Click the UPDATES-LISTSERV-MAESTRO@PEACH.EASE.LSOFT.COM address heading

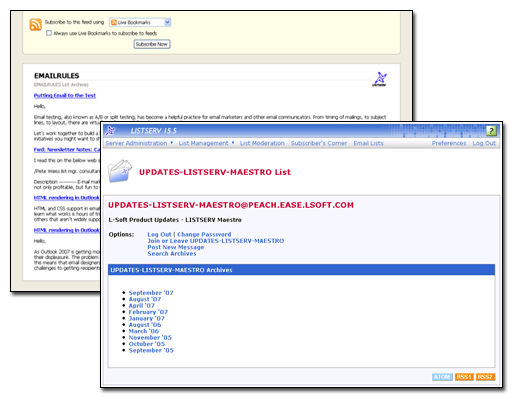pyautogui.click(x=231, y=205)
